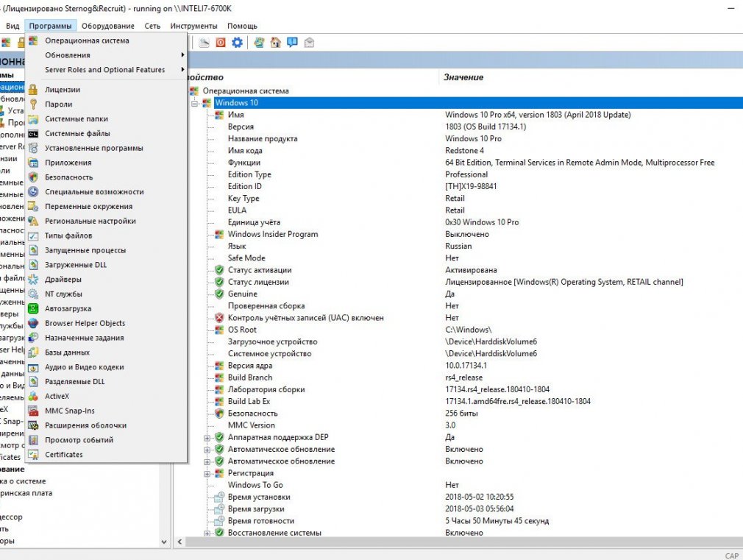Click the colored balls icon beside ActiveX
The image size is (743, 560).
pyautogui.click(x=33, y=397)
